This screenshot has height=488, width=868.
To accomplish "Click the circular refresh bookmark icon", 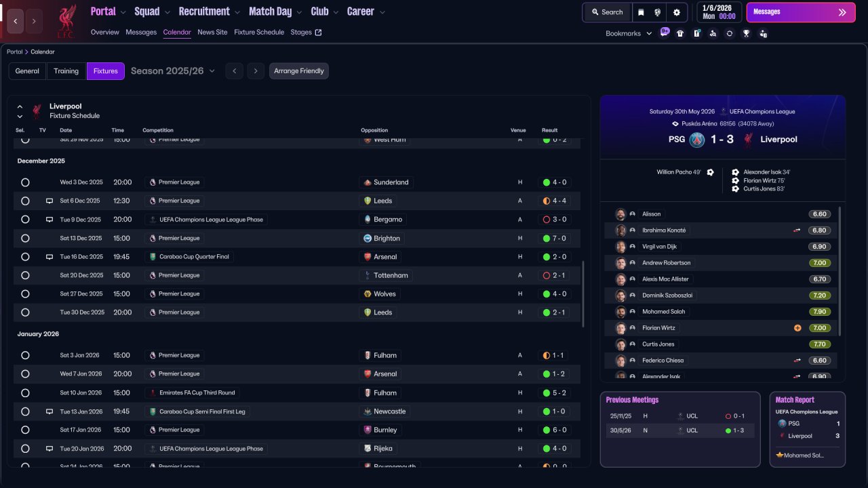I will coord(729,33).
